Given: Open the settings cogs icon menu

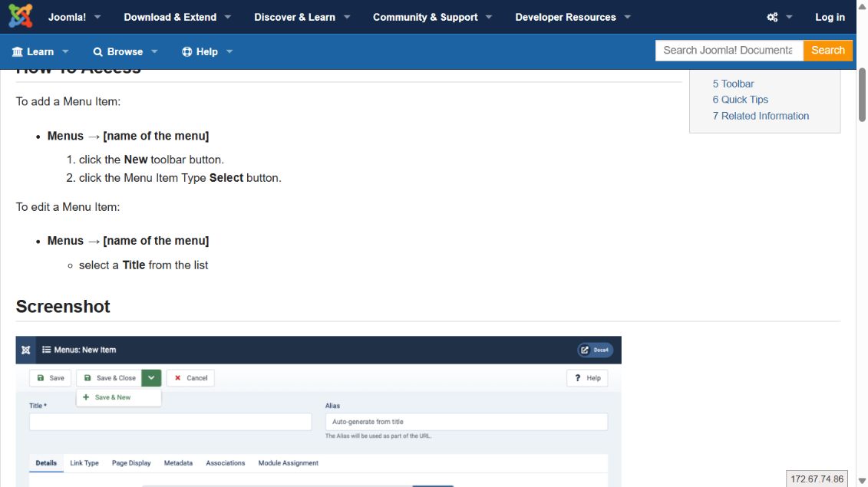Looking at the screenshot, I should pyautogui.click(x=772, y=17).
